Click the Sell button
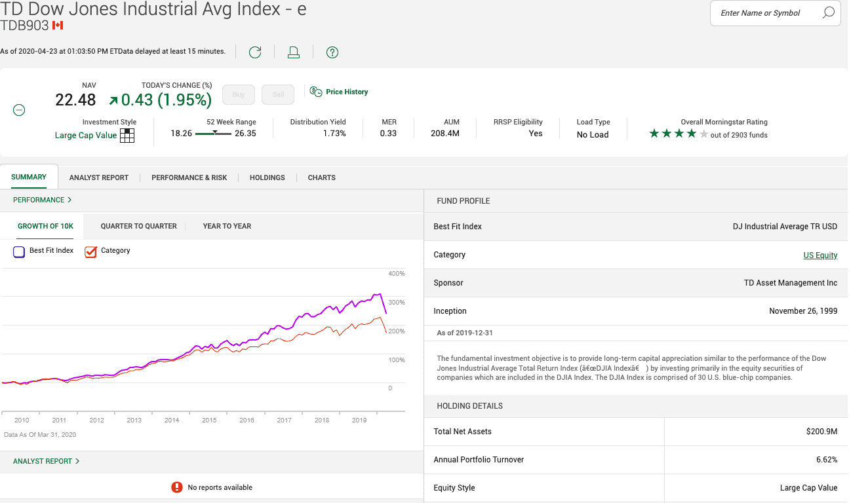The image size is (868, 503). tap(278, 94)
